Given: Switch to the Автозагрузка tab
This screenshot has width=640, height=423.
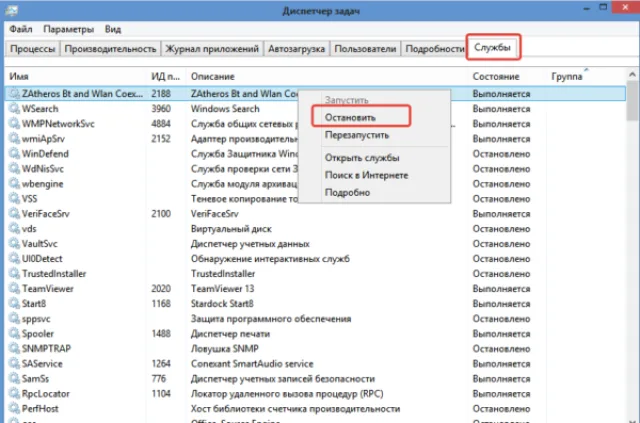Looking at the screenshot, I should point(296,49).
